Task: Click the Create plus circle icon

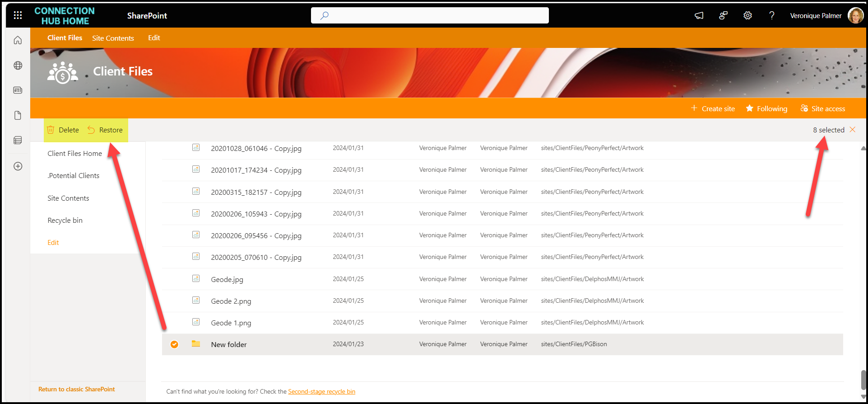Action: click(18, 166)
